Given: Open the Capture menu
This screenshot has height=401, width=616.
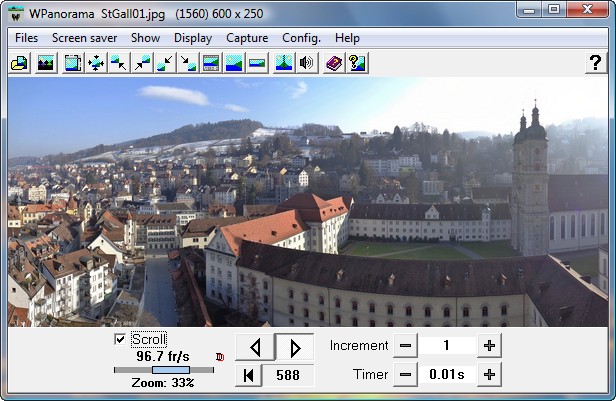Looking at the screenshot, I should click(x=247, y=38).
